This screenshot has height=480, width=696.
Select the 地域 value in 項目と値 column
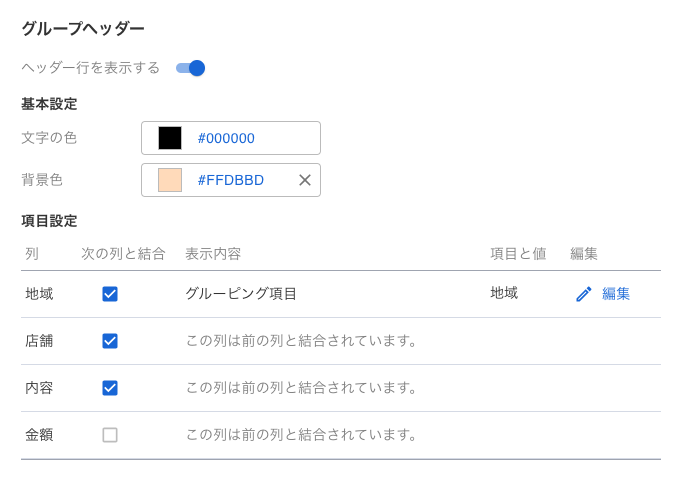504,293
